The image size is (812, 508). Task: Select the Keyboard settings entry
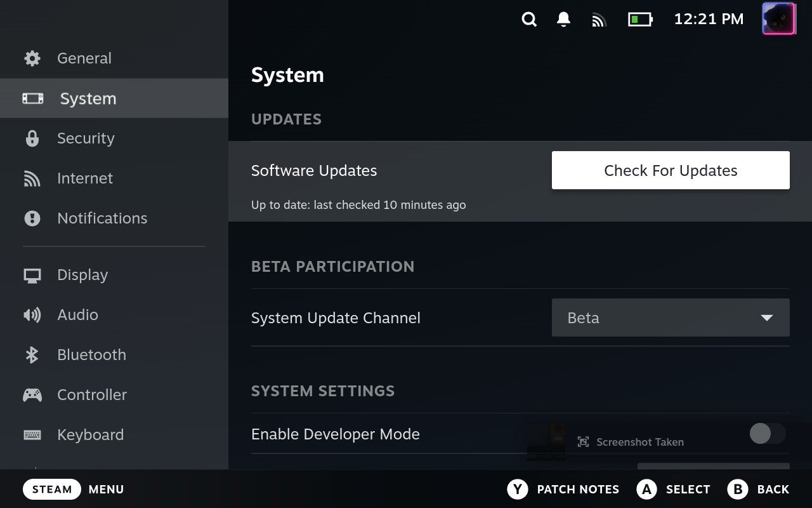click(x=90, y=434)
